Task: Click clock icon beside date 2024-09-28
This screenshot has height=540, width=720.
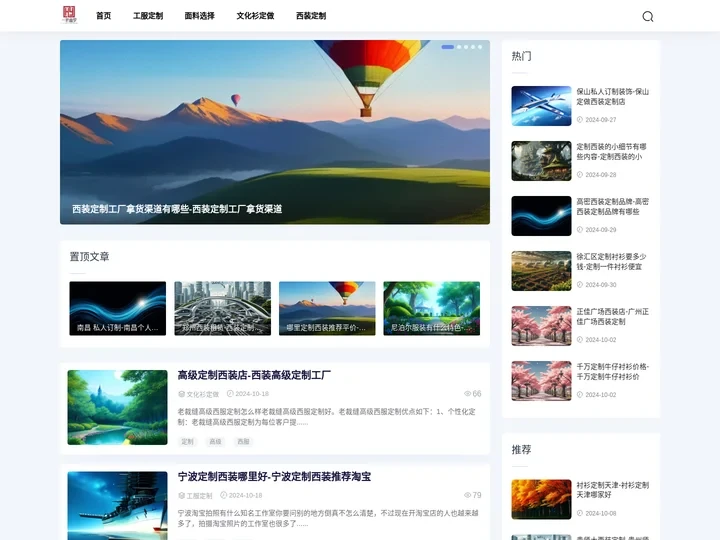Action: pos(579,174)
